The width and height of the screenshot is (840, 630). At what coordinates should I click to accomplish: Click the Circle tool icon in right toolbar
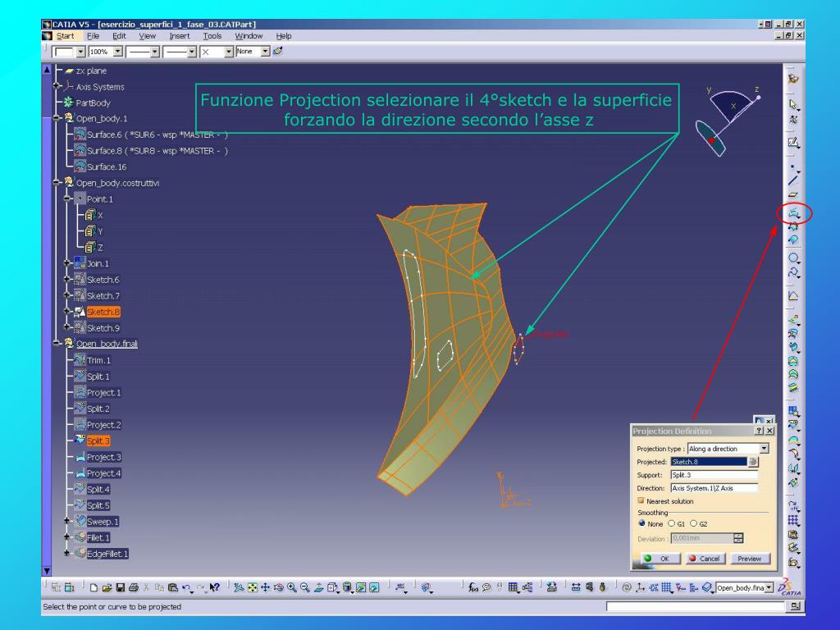[x=793, y=258]
